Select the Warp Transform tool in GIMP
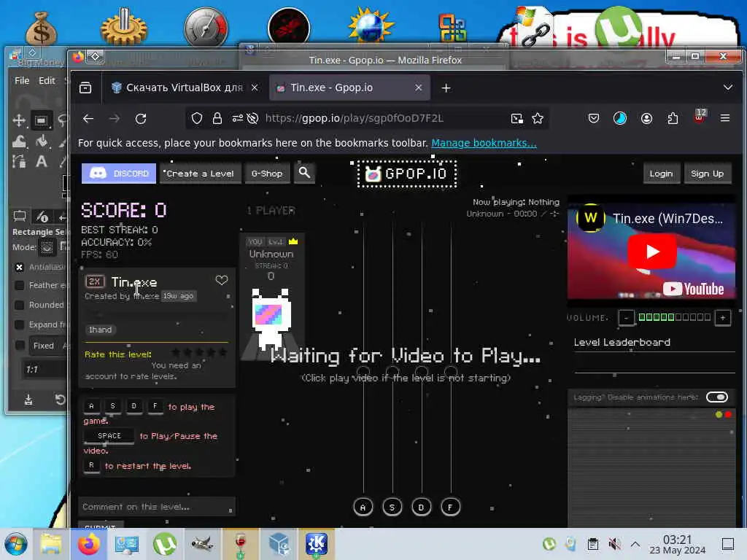 coord(19,141)
